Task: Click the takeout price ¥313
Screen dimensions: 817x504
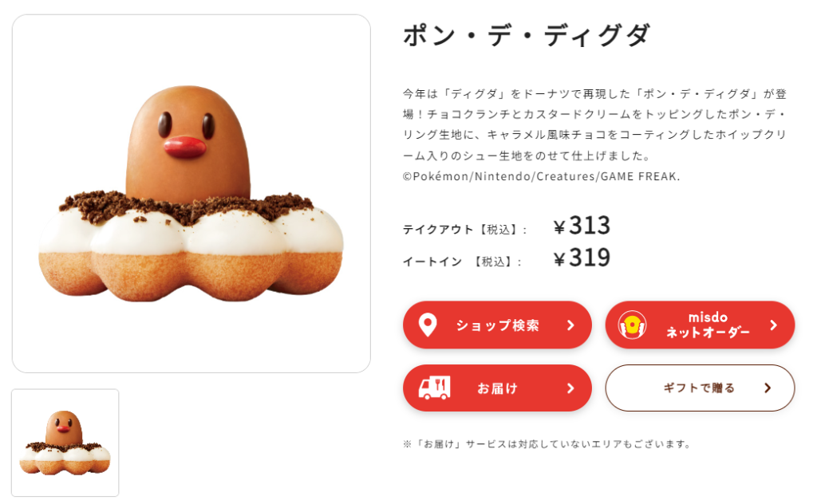Action: coord(582,226)
